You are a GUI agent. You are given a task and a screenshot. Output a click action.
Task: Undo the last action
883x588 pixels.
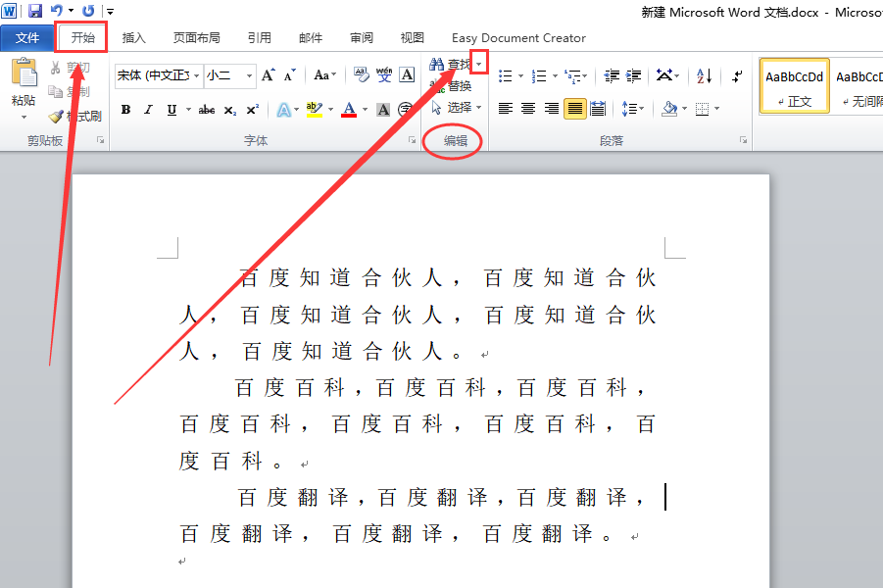(57, 10)
